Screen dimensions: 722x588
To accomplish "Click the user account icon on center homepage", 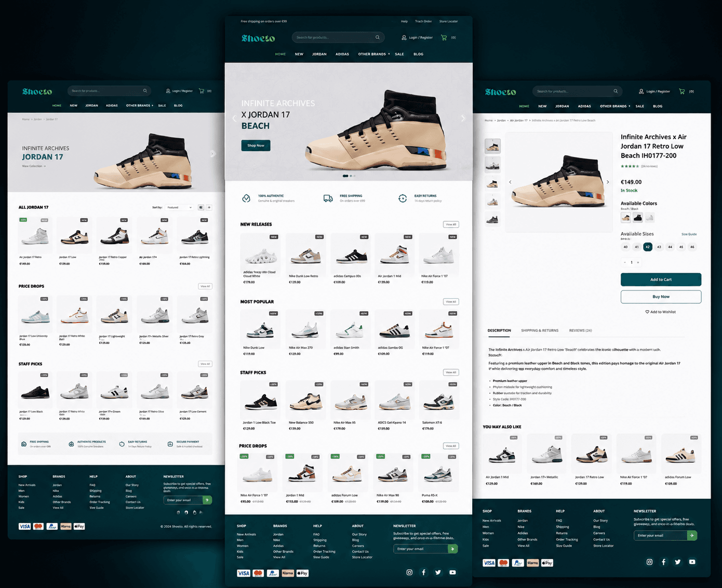I will tap(404, 37).
